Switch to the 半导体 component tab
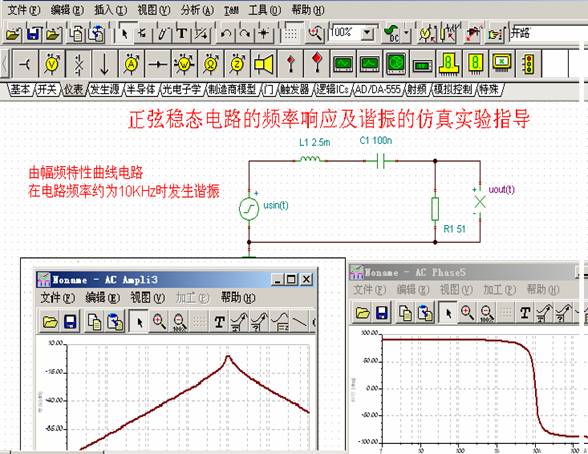588x454 pixels. pyautogui.click(x=141, y=89)
